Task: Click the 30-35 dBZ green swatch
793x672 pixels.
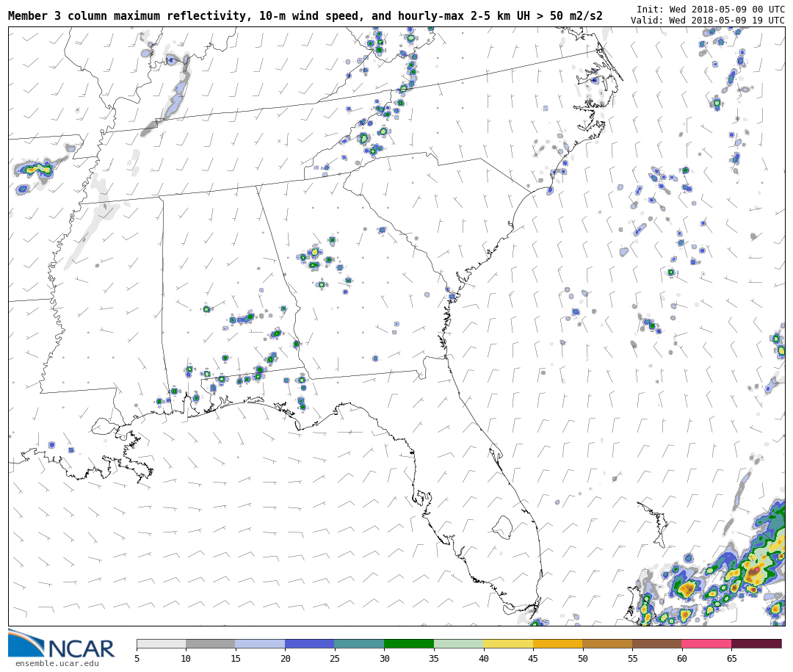Action: [409, 643]
